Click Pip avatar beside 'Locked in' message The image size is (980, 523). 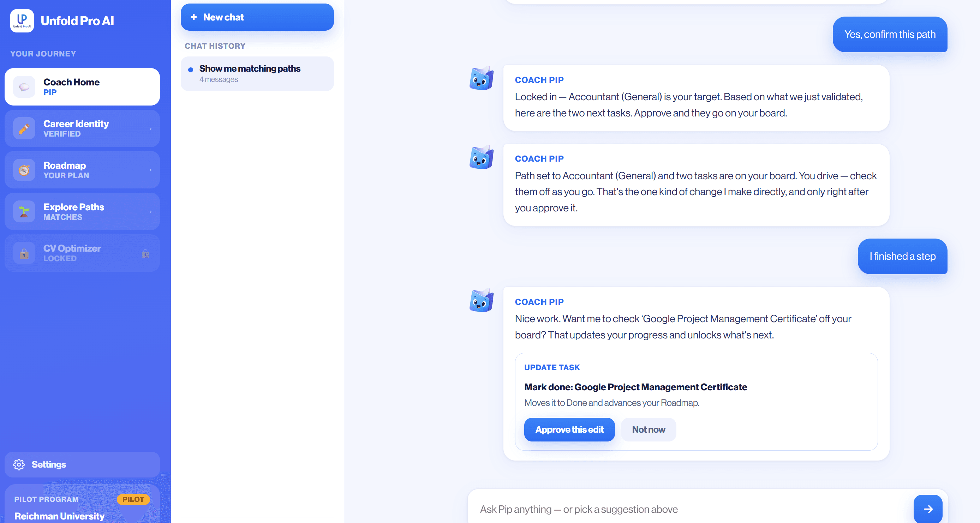[x=481, y=78]
